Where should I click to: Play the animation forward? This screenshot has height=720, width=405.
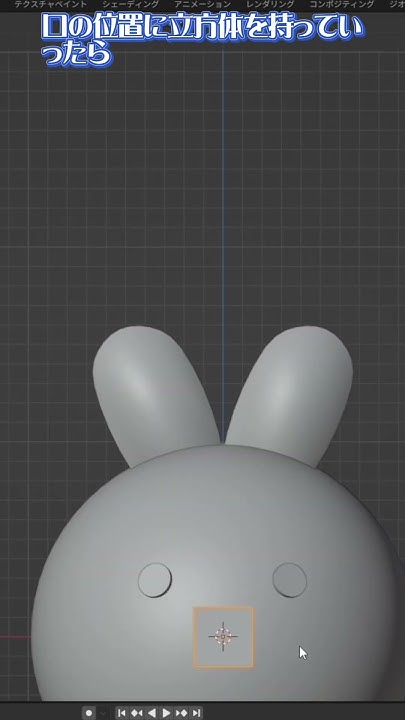tap(166, 713)
